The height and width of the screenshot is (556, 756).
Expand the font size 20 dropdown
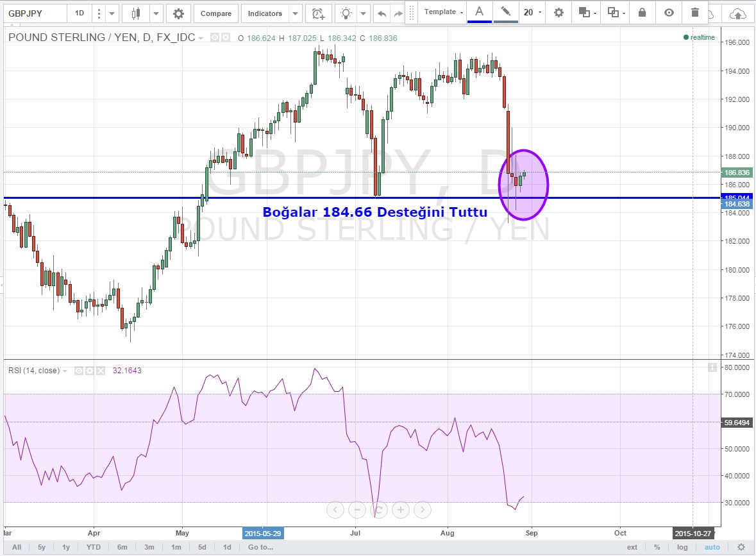pyautogui.click(x=532, y=12)
